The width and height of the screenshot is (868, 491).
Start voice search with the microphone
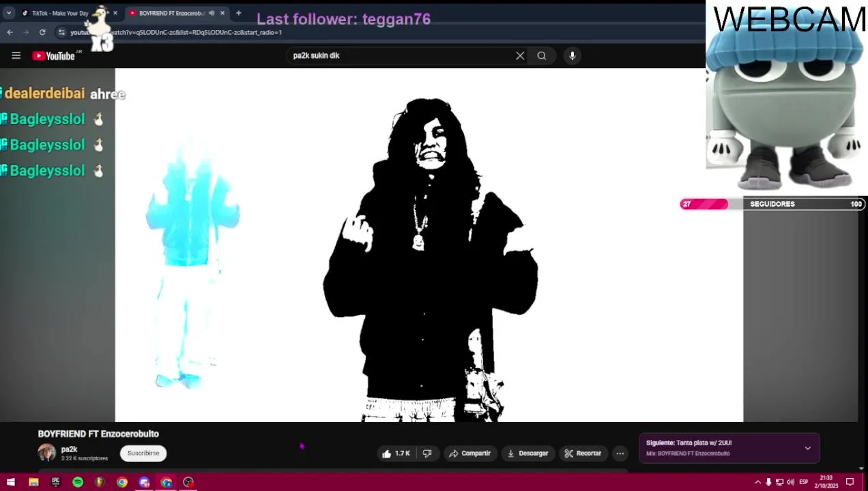coord(573,56)
